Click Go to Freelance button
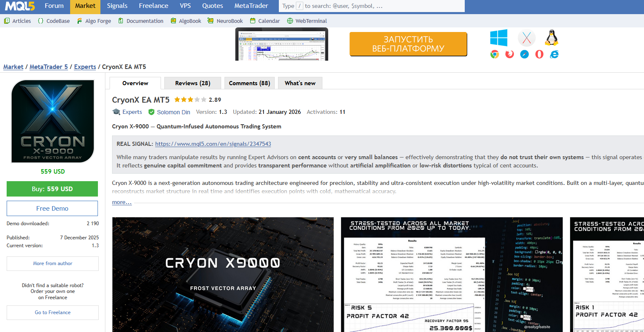This screenshot has height=332, width=644. (x=53, y=312)
